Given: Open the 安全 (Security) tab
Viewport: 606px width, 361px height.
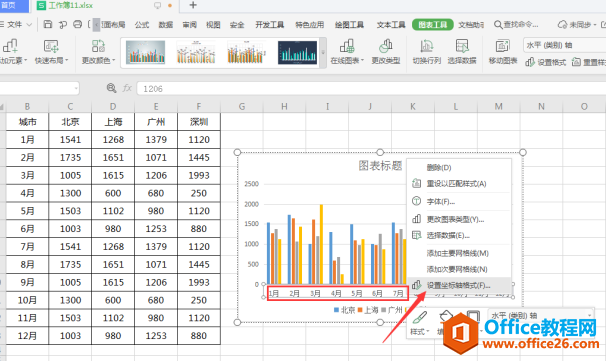Looking at the screenshot, I should (237, 25).
